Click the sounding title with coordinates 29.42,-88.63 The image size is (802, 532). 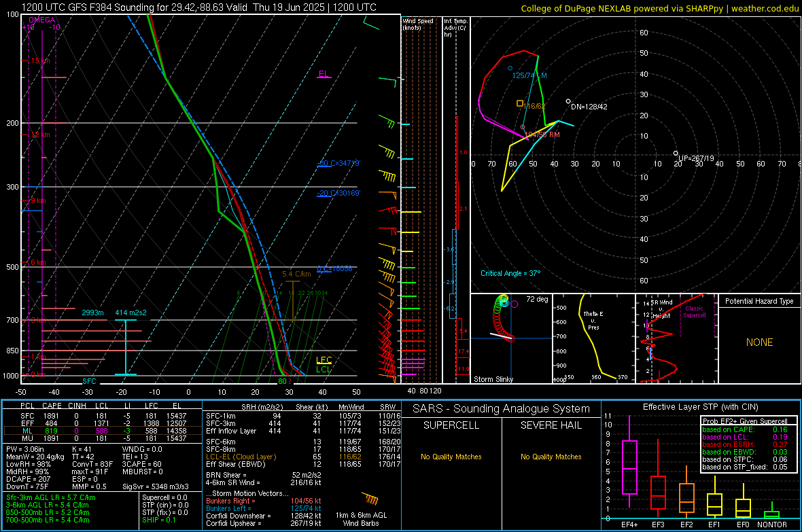pos(198,7)
